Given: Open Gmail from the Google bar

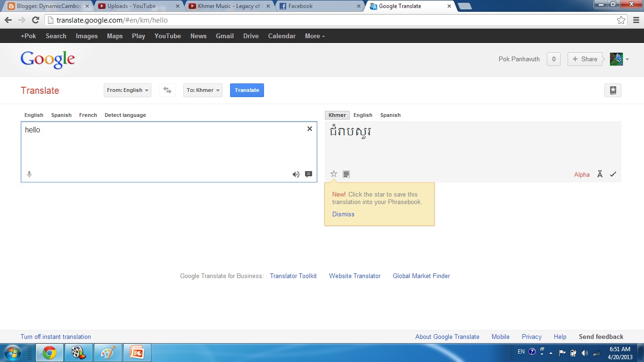Looking at the screenshot, I should 225,36.
